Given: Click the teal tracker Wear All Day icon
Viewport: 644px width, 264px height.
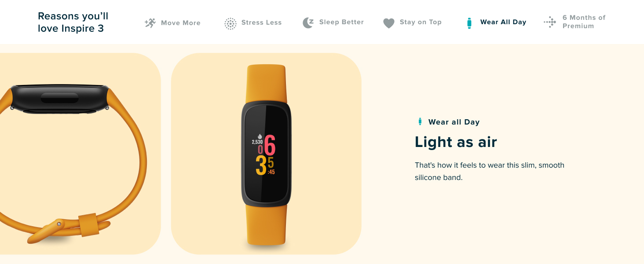Looking at the screenshot, I should (469, 23).
